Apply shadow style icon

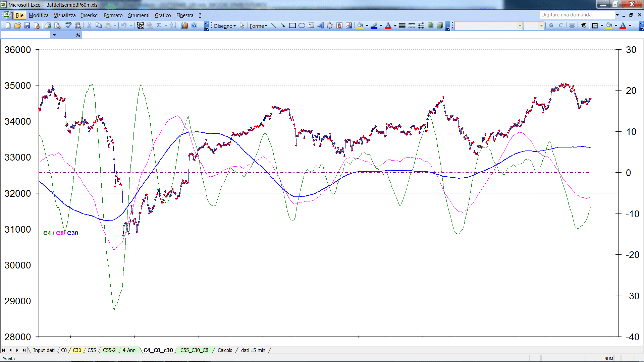click(x=430, y=25)
